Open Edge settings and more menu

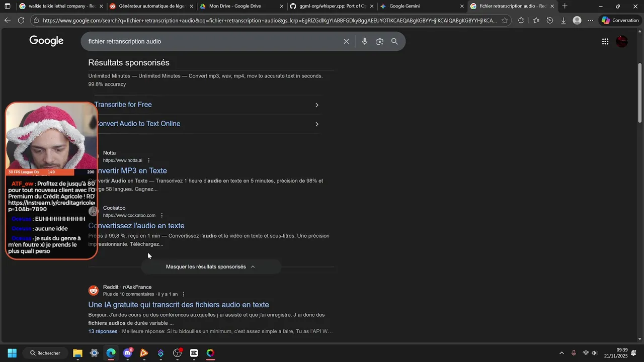coord(591,21)
